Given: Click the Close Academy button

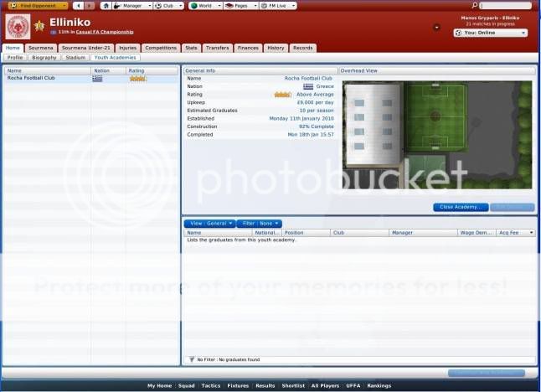Looking at the screenshot, I should click(x=460, y=207).
